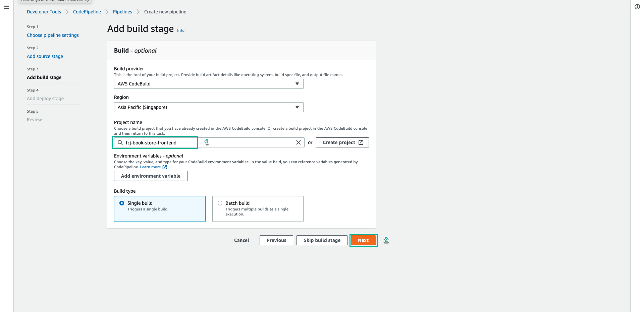The height and width of the screenshot is (312, 644).
Task: Click the search icon in Project name field
Action: point(120,142)
